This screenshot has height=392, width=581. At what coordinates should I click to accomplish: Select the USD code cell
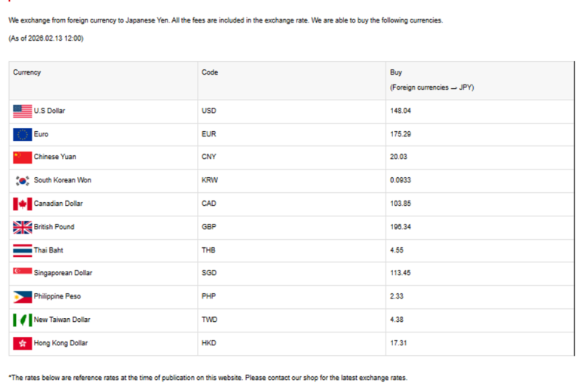click(x=209, y=111)
